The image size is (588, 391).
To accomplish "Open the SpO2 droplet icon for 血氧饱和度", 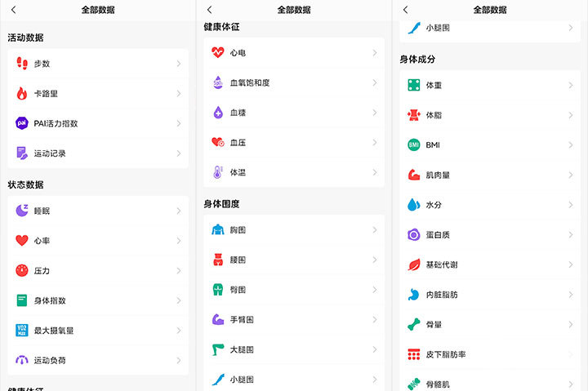I will coord(218,82).
